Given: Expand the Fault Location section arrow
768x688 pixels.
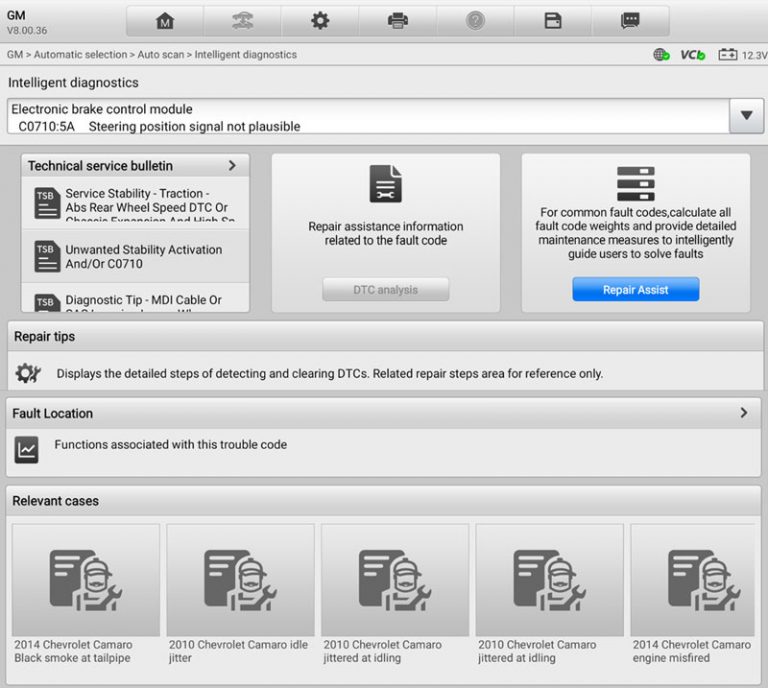Looking at the screenshot, I should click(743, 412).
